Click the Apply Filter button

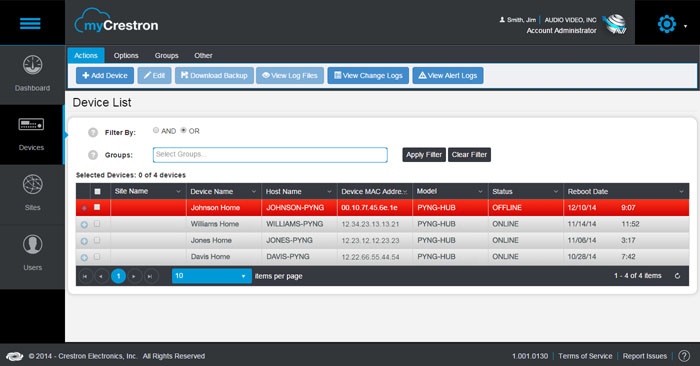[x=424, y=154]
